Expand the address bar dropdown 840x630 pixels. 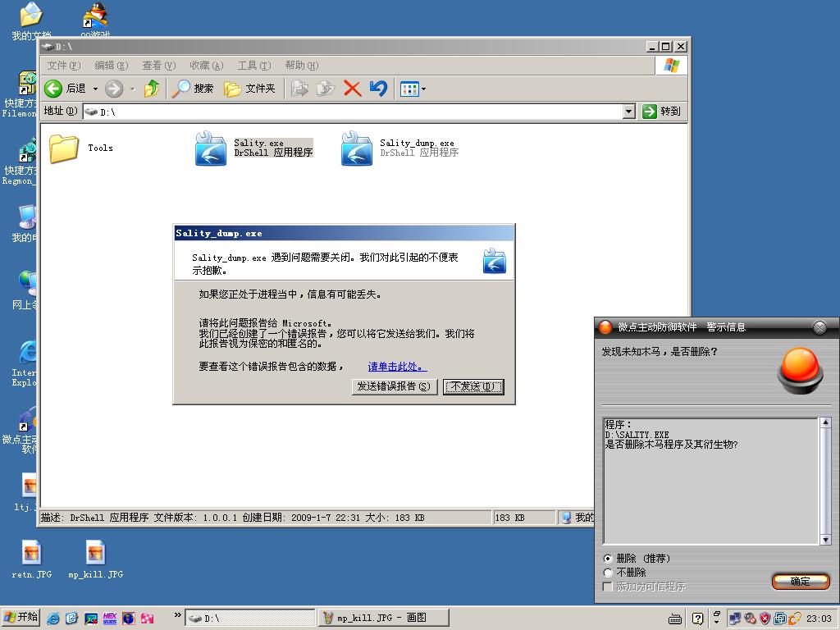(629, 112)
